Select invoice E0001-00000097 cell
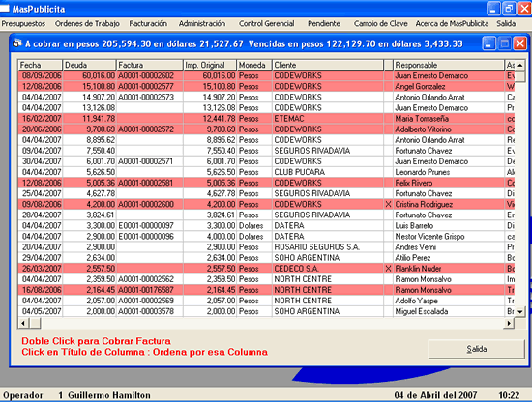Viewport: 532px width, 402px height. pos(150,226)
